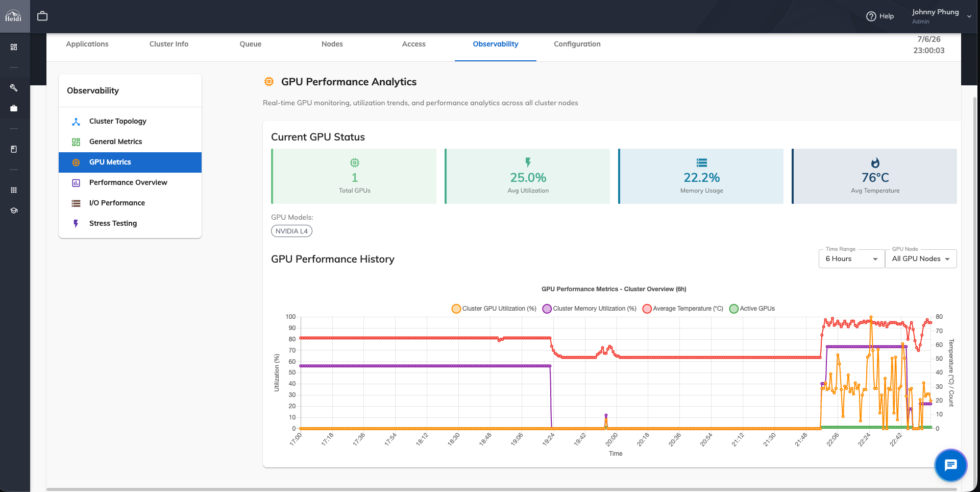Open the Time Range 6 Hours dropdown

(851, 259)
